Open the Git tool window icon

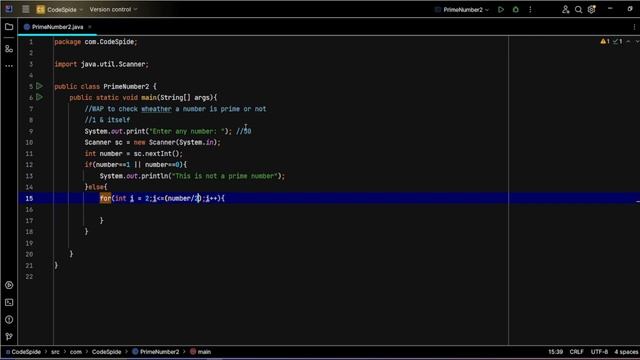pyautogui.click(x=9, y=337)
